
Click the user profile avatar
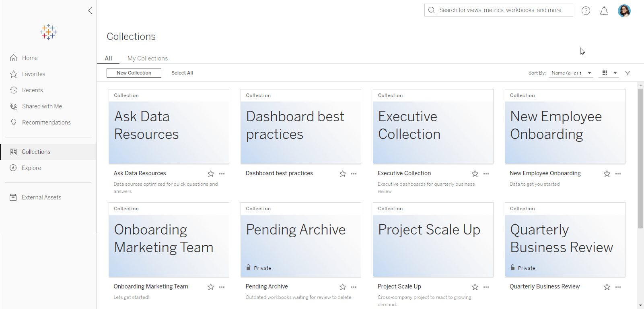[x=624, y=11]
